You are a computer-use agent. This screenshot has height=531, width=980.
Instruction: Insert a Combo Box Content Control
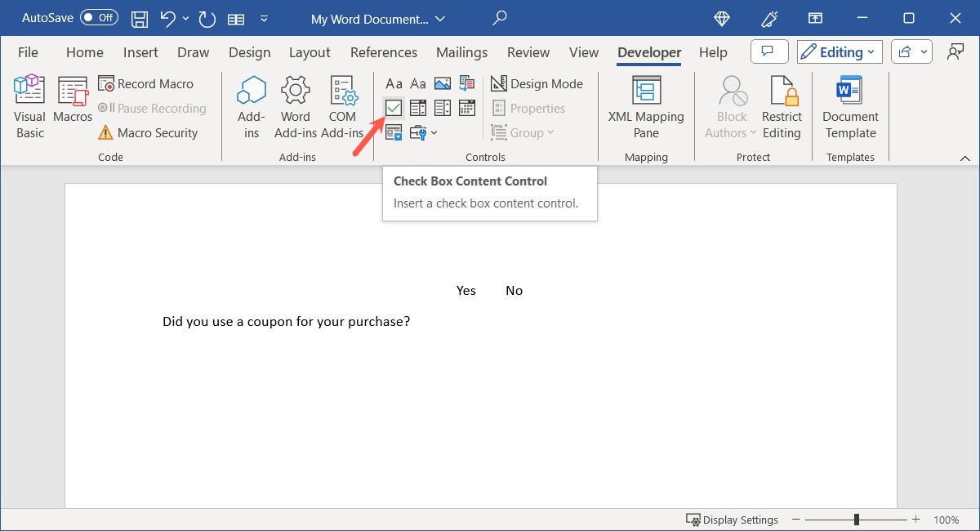[418, 107]
